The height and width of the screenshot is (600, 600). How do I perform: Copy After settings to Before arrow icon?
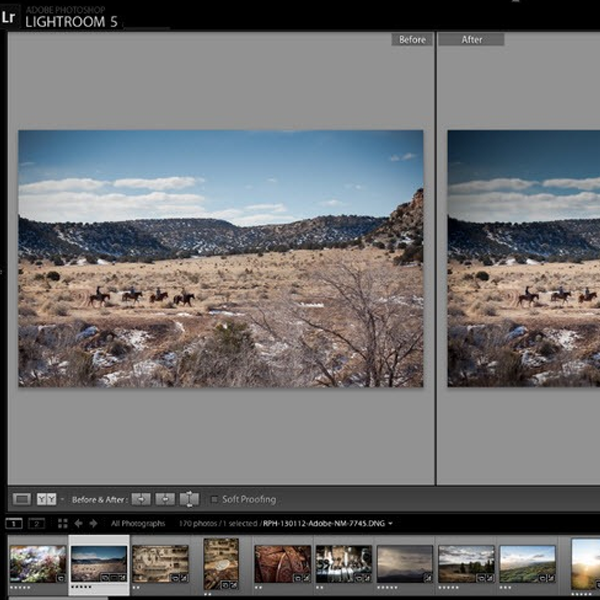tap(165, 499)
